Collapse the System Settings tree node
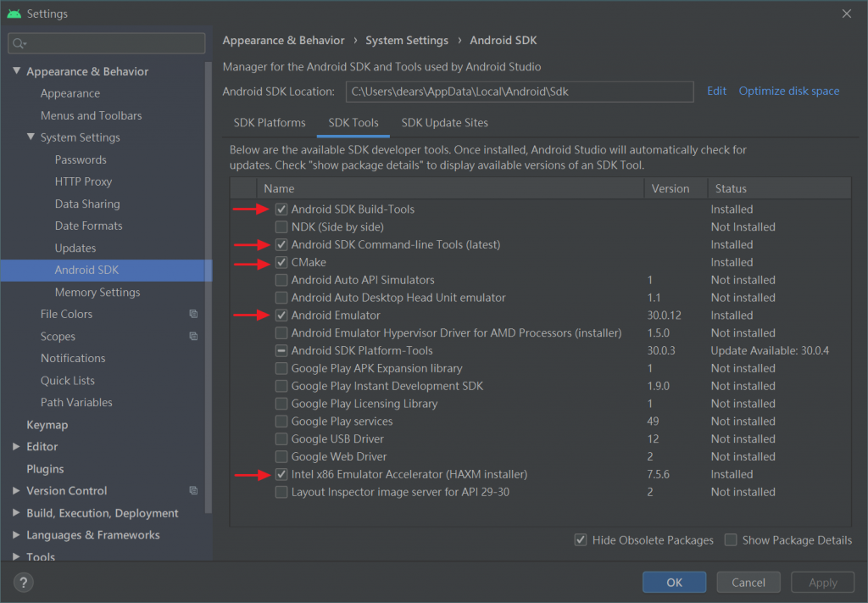The height and width of the screenshot is (603, 868). click(x=31, y=137)
